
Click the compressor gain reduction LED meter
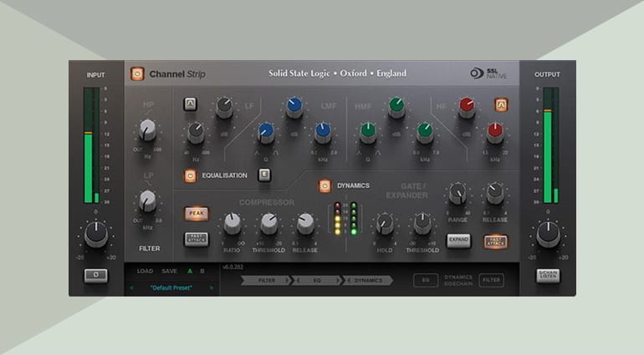[338, 218]
